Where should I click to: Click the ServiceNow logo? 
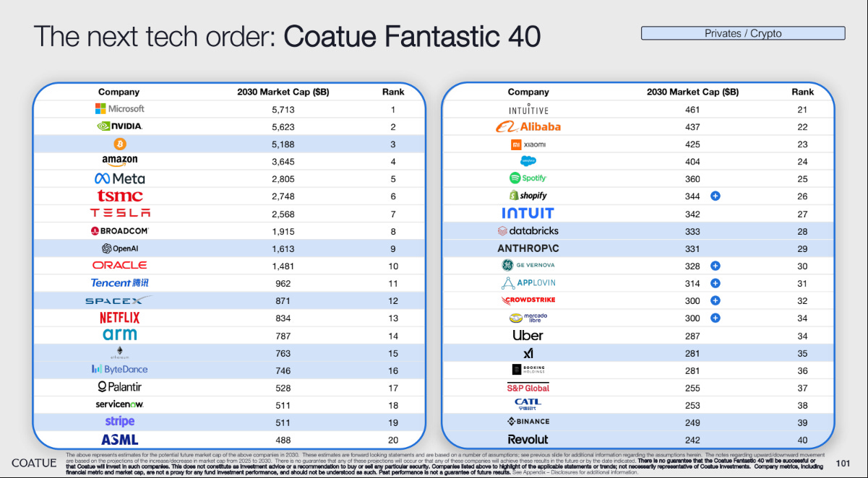(119, 404)
